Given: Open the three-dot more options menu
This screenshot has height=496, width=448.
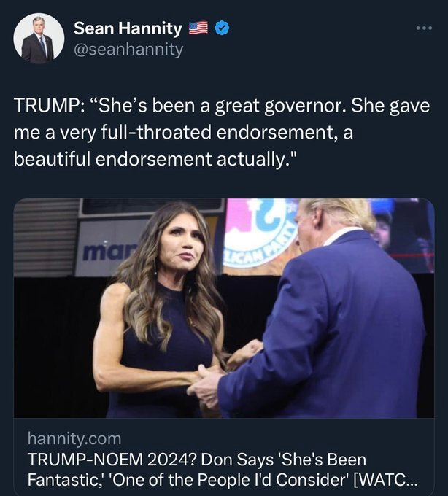Looking at the screenshot, I should 423,28.
